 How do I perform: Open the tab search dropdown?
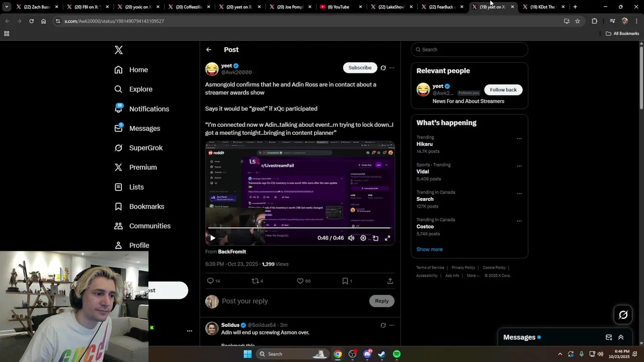coord(7,7)
